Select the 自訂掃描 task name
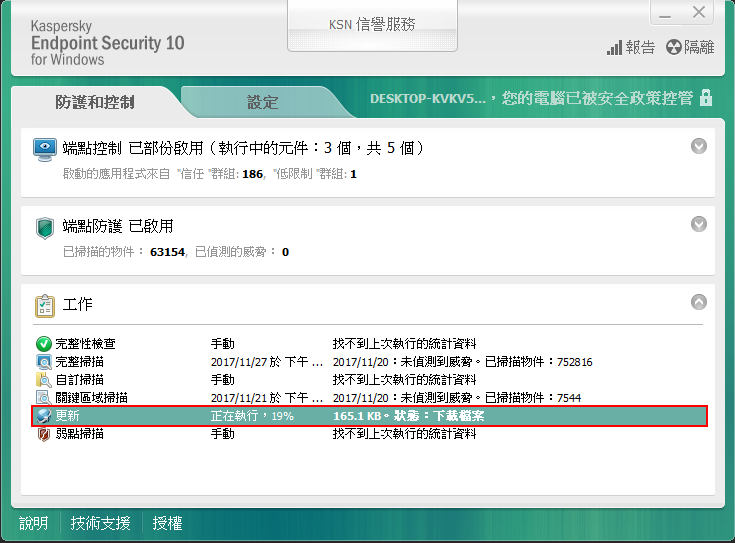 80,380
